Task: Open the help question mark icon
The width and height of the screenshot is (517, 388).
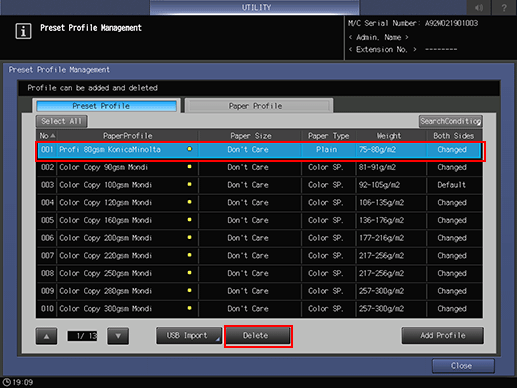Action: tap(504, 7)
